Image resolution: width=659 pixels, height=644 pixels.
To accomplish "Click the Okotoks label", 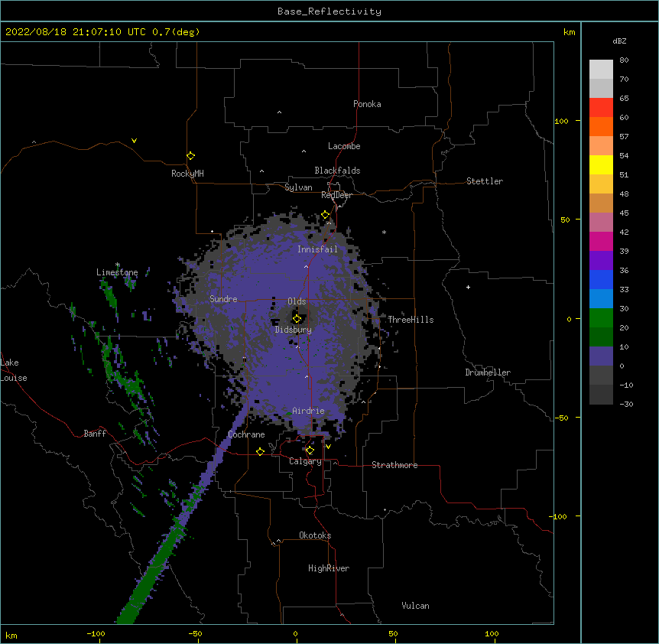I will point(315,535).
